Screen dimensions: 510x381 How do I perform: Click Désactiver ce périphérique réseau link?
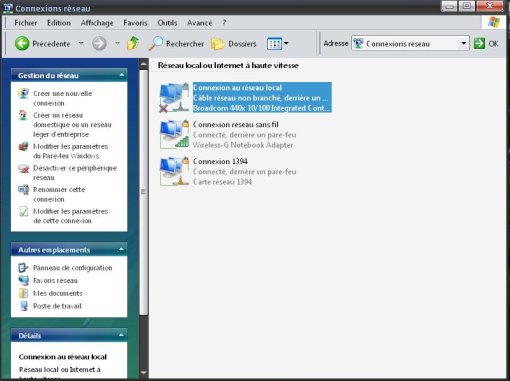pyautogui.click(x=75, y=173)
